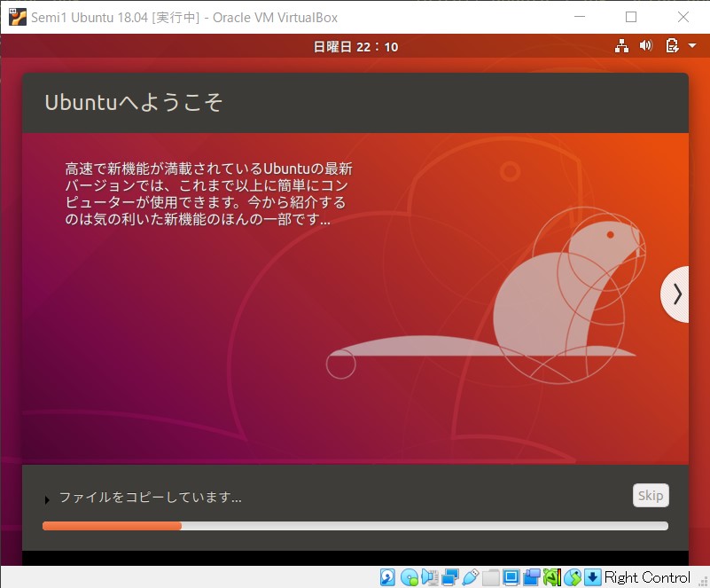The image size is (710, 588).
Task: Click the keyboard capture arrow icon
Action: point(593,577)
